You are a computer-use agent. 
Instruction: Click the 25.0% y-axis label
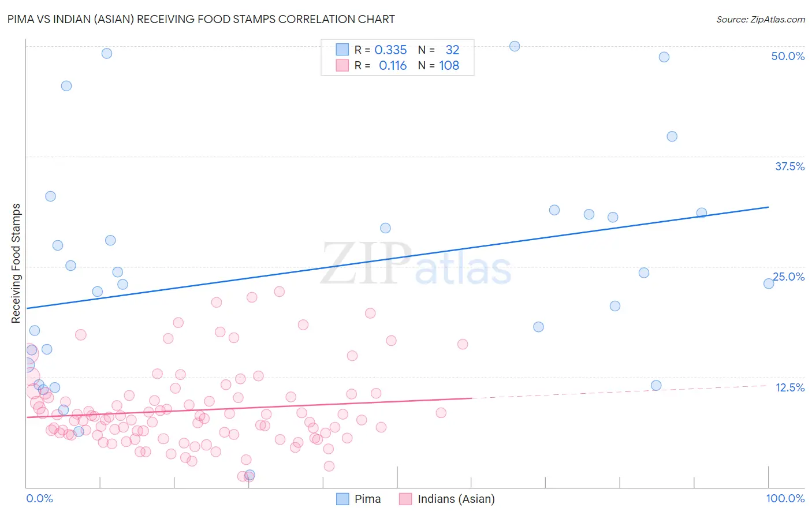tap(789, 277)
